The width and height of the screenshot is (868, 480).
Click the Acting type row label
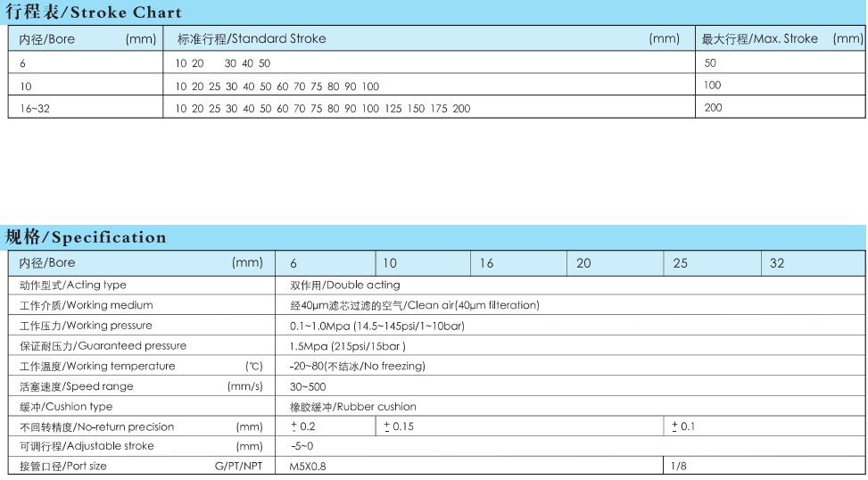[72, 286]
